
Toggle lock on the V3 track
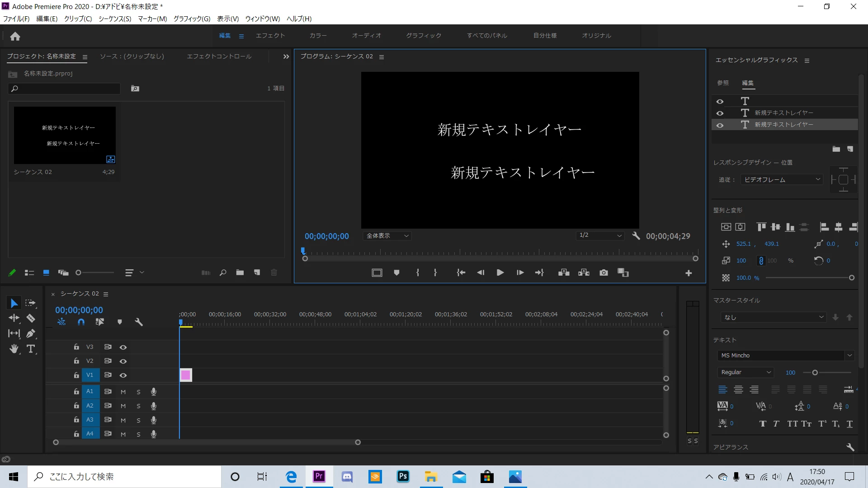coord(76,347)
